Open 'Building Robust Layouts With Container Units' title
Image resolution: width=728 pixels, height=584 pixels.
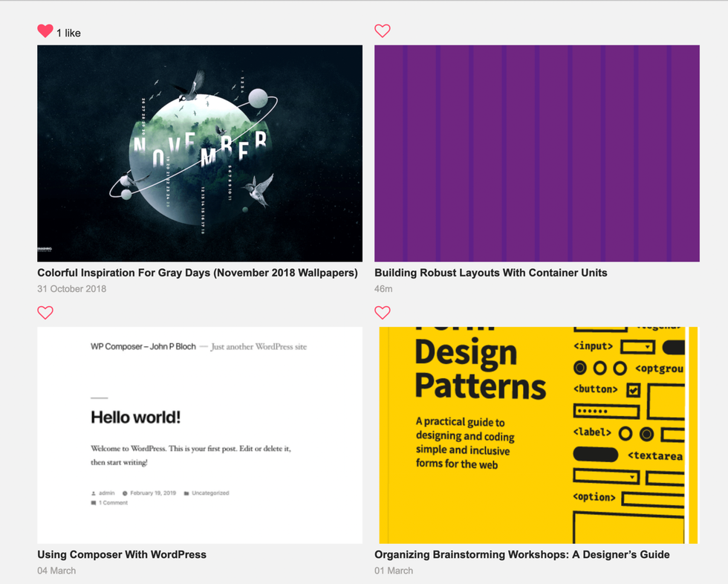pyautogui.click(x=490, y=273)
